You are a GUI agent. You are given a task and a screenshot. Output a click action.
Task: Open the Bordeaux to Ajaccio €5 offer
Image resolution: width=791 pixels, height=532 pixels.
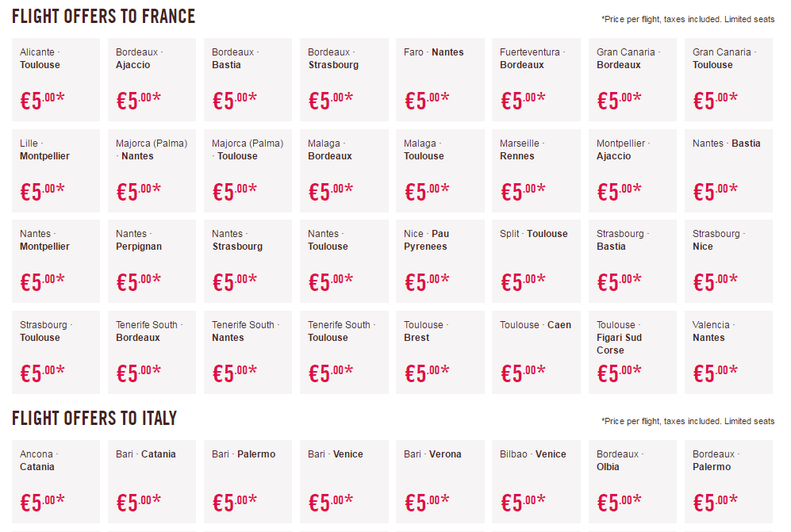point(152,79)
